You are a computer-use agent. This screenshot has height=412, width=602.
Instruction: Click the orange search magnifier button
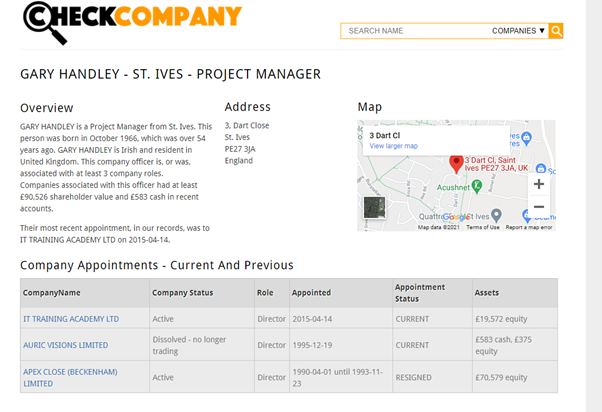click(x=556, y=31)
